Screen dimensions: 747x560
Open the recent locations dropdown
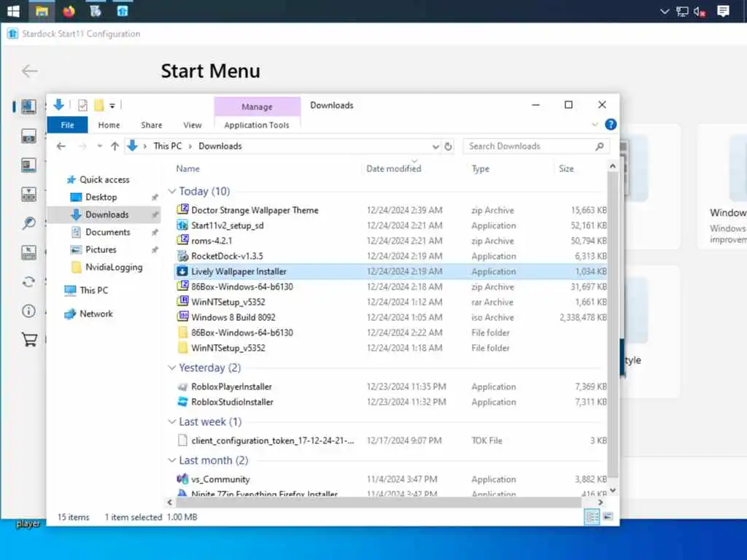tap(99, 146)
